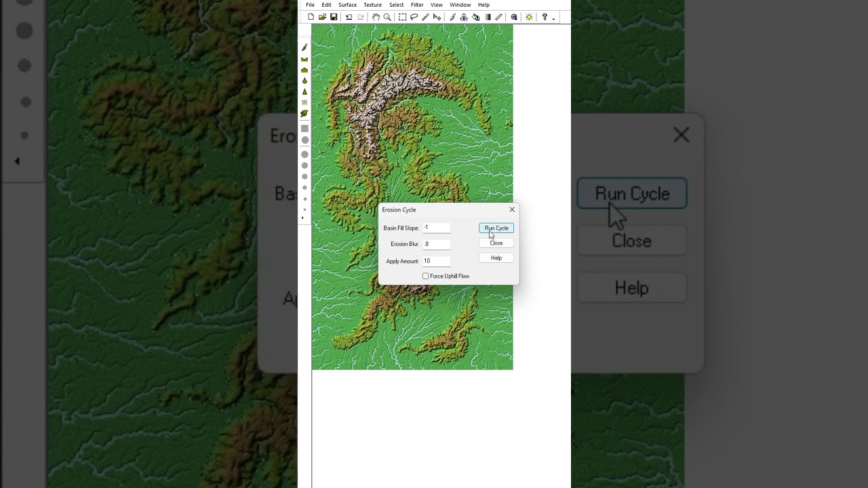
Task: Expand the toolbar overflow dropdown arrow
Action: point(553,19)
